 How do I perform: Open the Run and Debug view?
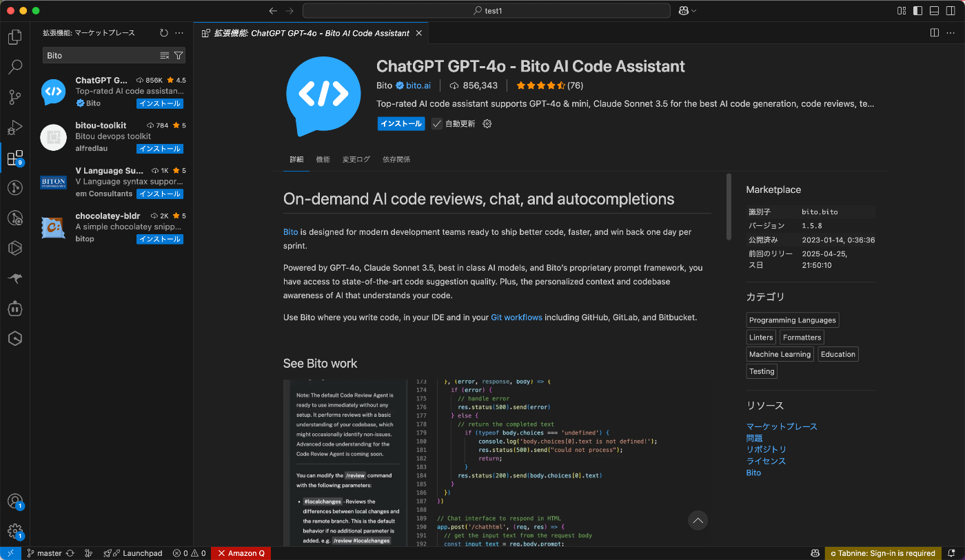pyautogui.click(x=14, y=127)
